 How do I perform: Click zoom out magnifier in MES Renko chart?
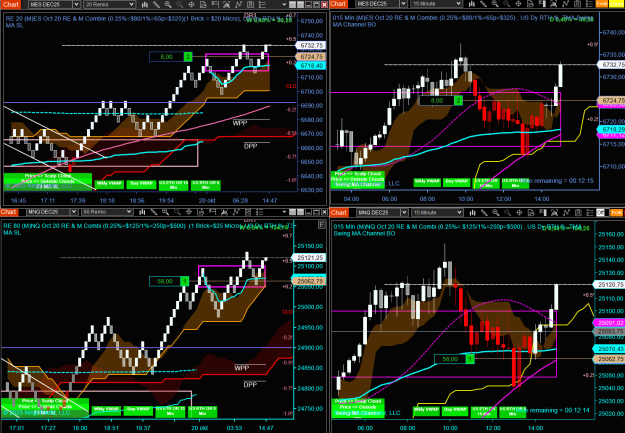pos(180,4)
